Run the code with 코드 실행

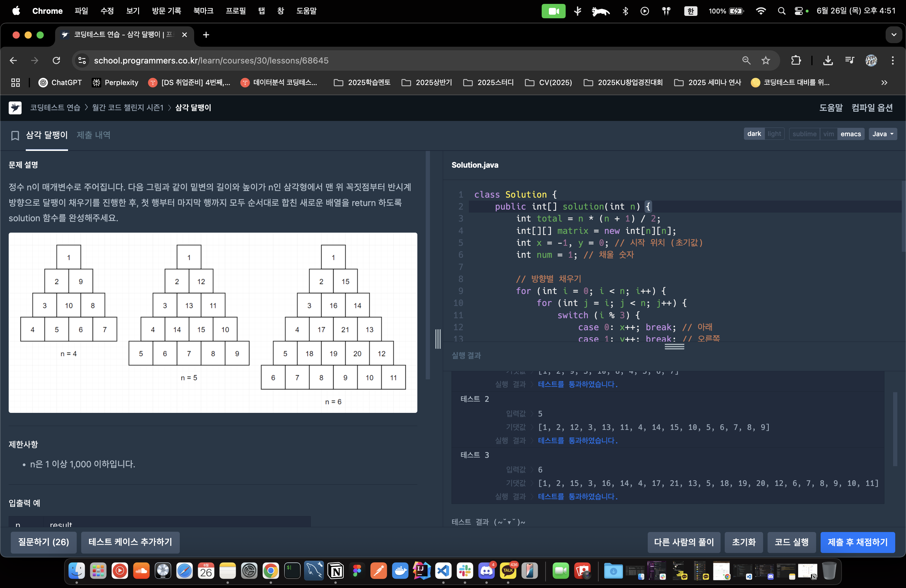[x=792, y=542]
